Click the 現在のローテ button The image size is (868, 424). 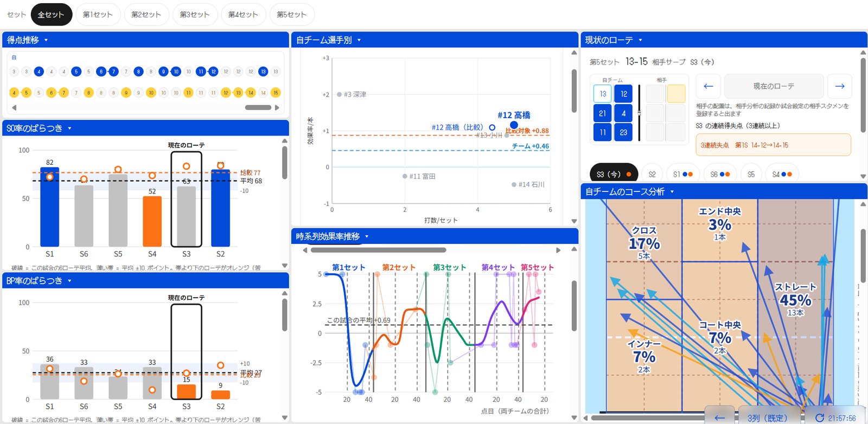[x=774, y=86]
